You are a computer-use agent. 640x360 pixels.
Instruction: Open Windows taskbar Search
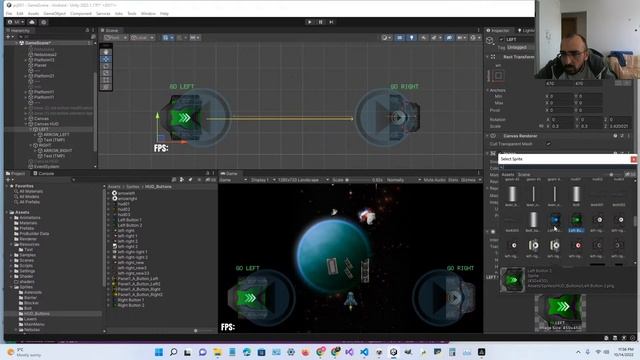pyautogui.click(x=173, y=352)
